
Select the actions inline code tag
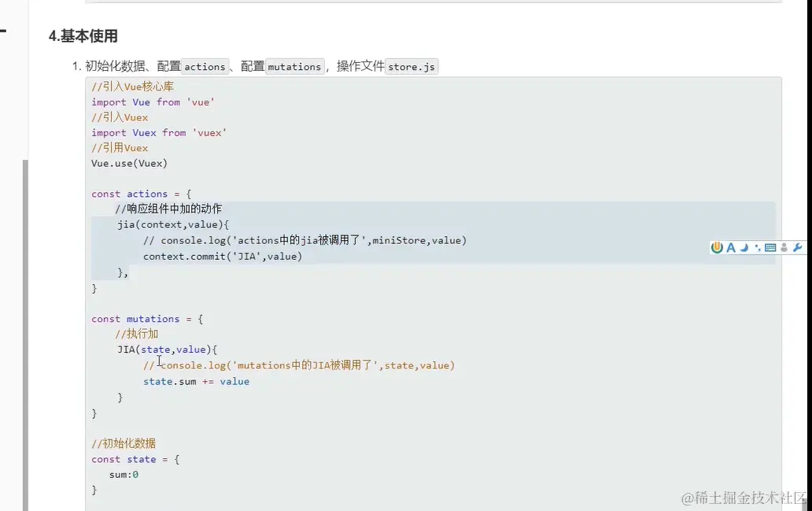(205, 66)
